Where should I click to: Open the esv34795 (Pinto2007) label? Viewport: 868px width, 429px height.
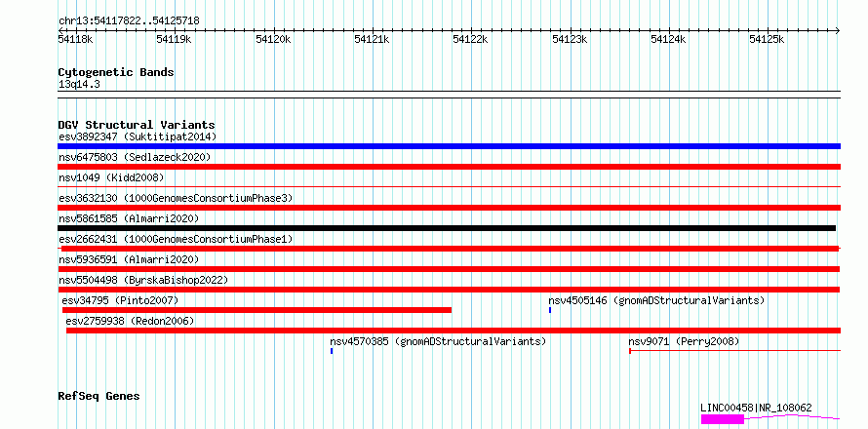pyautogui.click(x=120, y=300)
